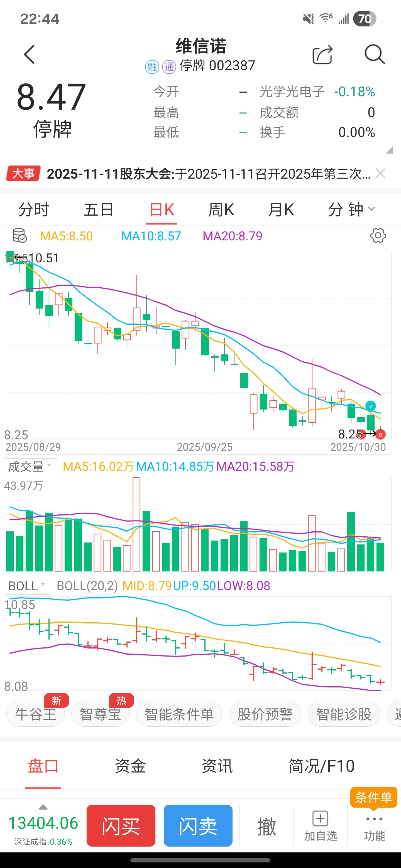
Task: Tap the 换手 0.00% value
Action: [x=356, y=132]
